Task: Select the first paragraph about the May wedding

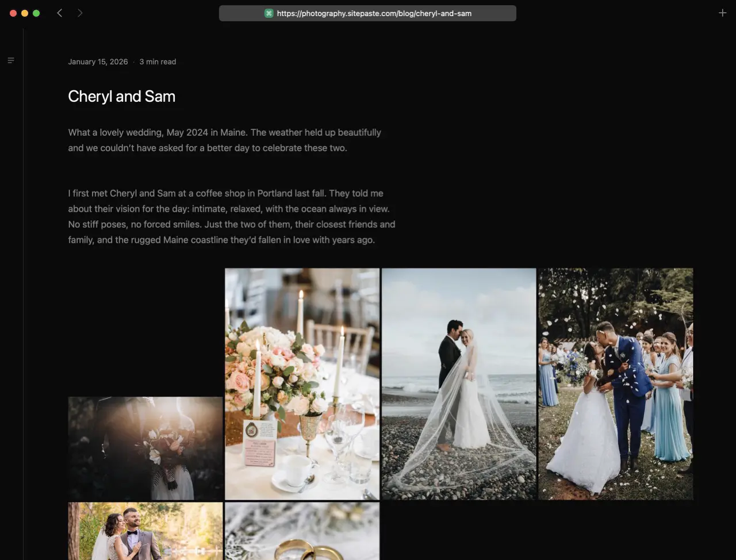Action: coord(224,140)
